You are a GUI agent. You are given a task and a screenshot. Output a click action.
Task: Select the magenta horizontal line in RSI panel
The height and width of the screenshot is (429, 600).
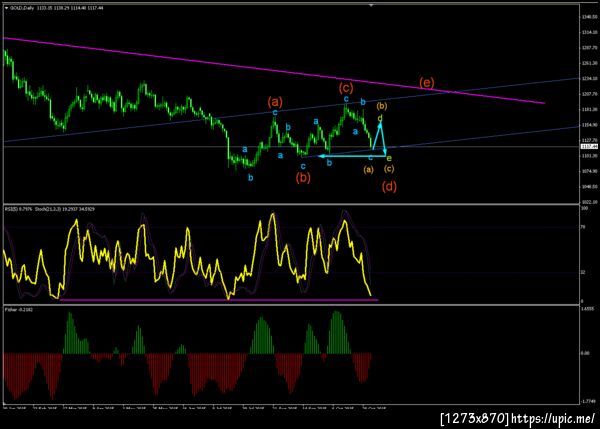click(218, 300)
